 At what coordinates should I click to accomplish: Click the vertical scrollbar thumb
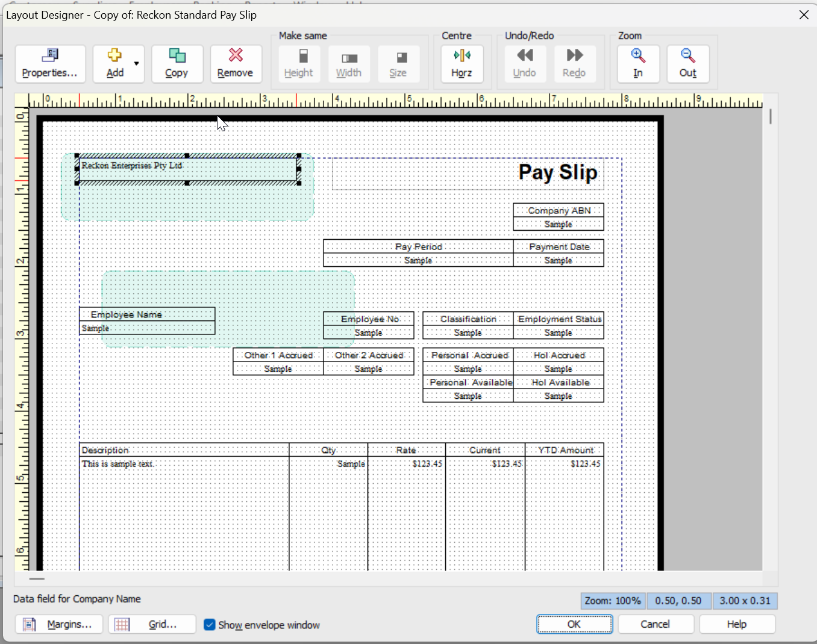771,116
